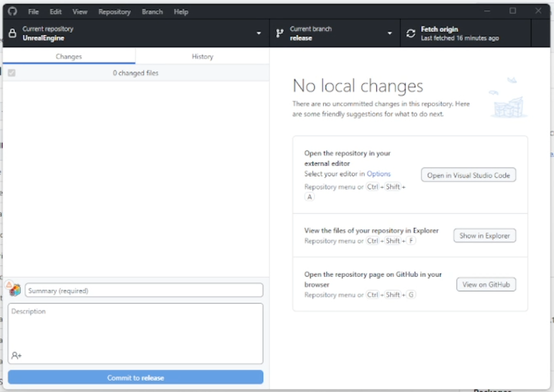Click the 'release' current branch name
This screenshot has width=554, height=392.
click(301, 38)
